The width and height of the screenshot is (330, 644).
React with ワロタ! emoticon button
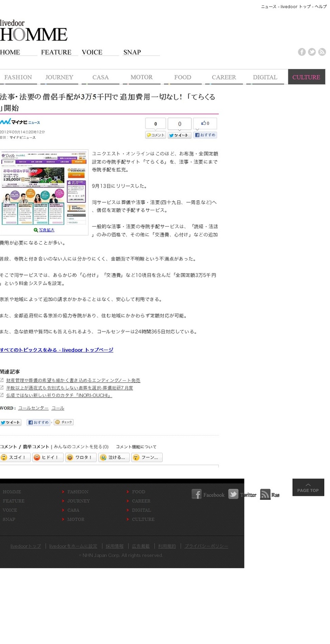tap(81, 458)
